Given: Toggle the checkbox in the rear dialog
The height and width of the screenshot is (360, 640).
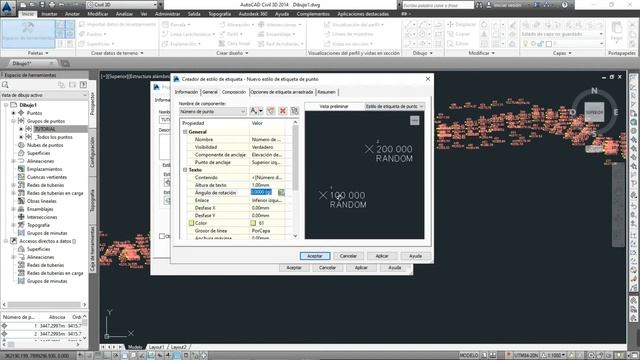Looking at the screenshot, I should click(x=162, y=236).
